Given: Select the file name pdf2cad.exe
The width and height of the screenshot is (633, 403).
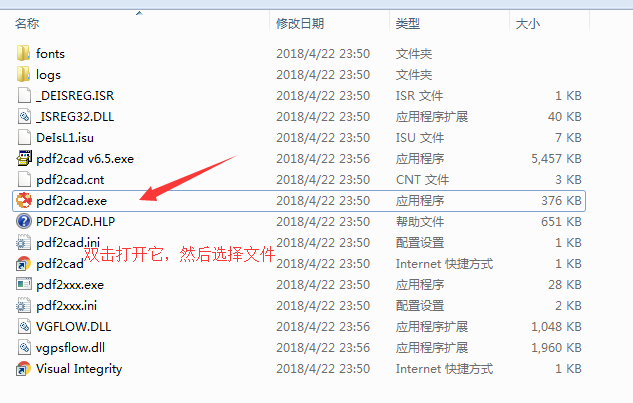Looking at the screenshot, I should tap(71, 201).
